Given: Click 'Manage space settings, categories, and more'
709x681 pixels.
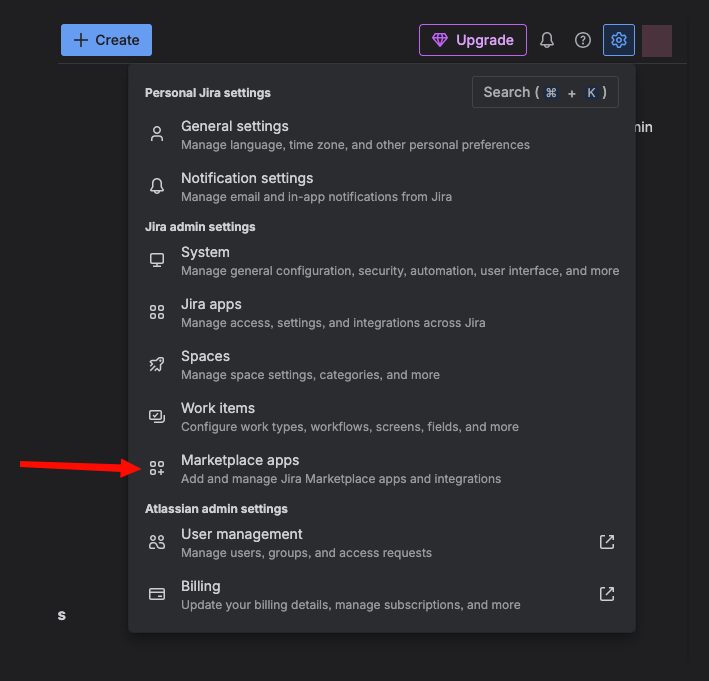Looking at the screenshot, I should pyautogui.click(x=310, y=375).
